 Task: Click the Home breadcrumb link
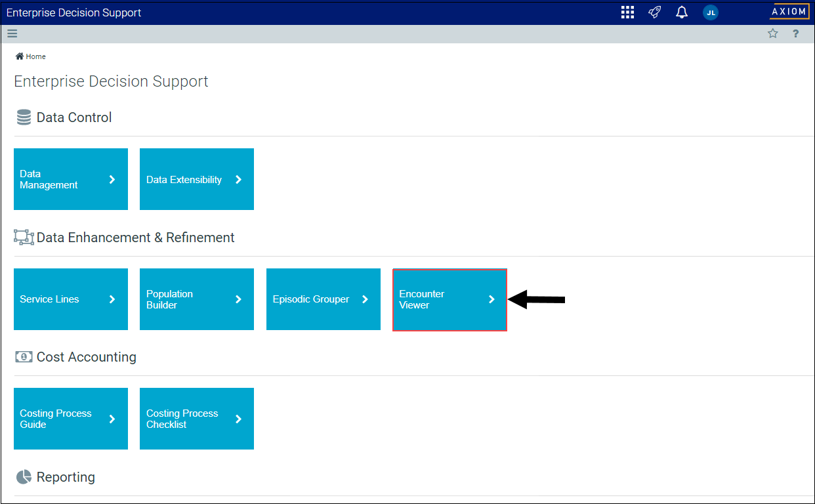[36, 56]
